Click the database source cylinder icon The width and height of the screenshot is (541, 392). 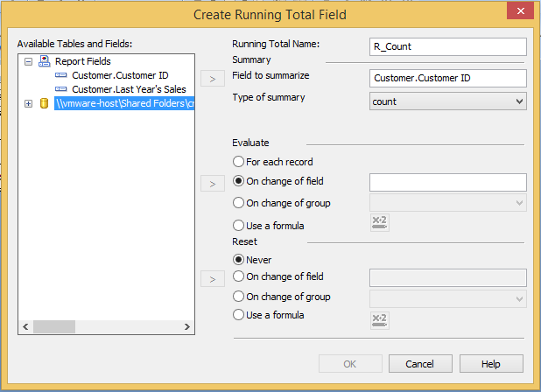click(44, 103)
